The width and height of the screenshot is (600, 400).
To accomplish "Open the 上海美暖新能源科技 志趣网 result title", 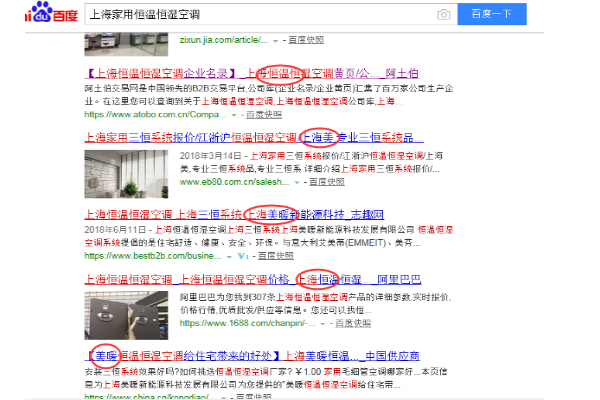I will pyautogui.click(x=234, y=214).
